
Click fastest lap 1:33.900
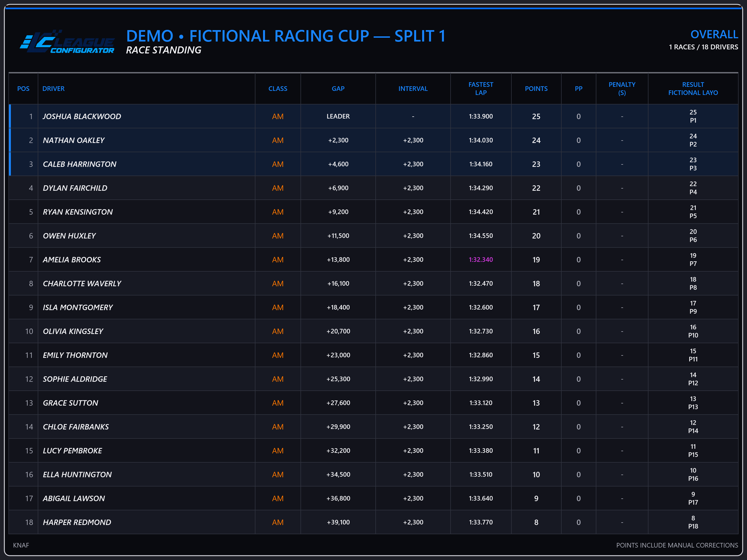coord(480,116)
